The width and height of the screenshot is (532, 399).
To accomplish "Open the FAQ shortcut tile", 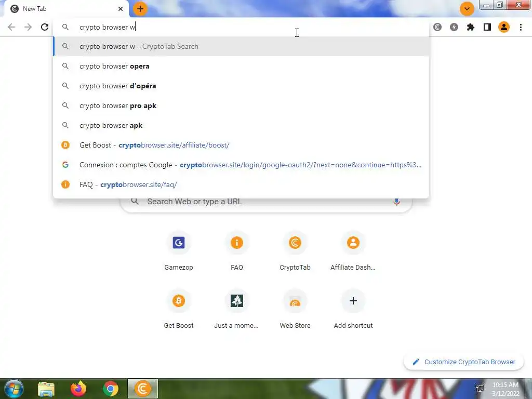I will (x=237, y=251).
